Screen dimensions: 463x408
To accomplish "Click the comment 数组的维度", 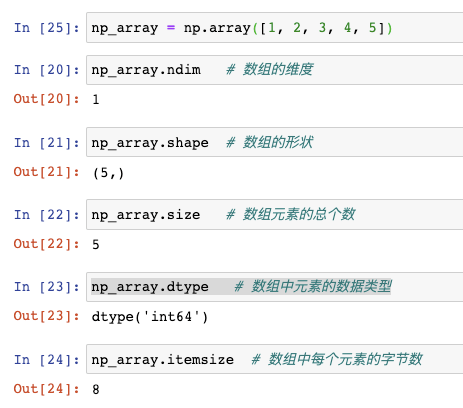I will pos(269,69).
